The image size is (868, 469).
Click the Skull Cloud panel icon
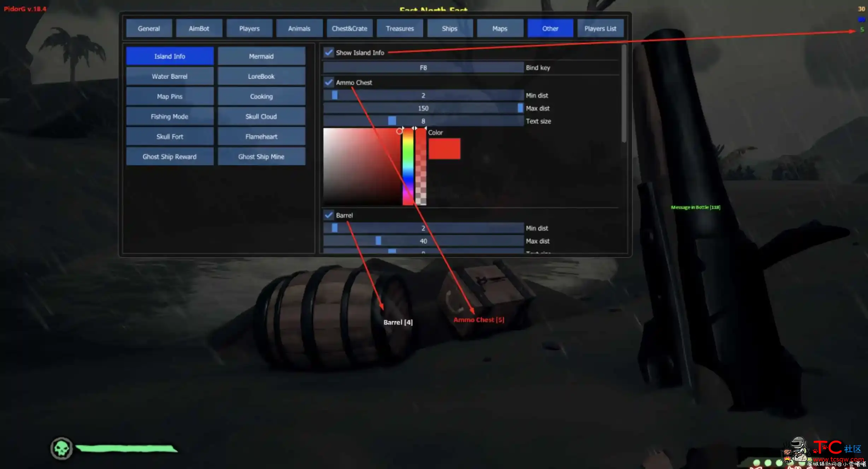(x=262, y=117)
